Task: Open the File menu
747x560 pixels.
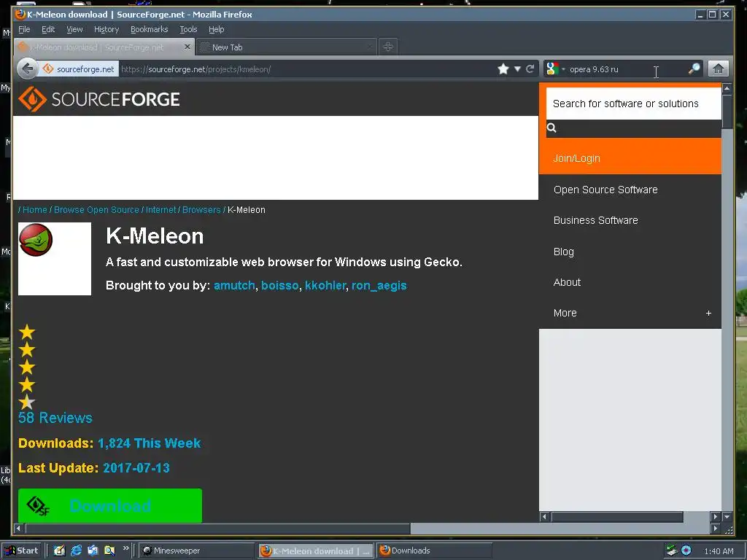Action: pyautogui.click(x=24, y=29)
